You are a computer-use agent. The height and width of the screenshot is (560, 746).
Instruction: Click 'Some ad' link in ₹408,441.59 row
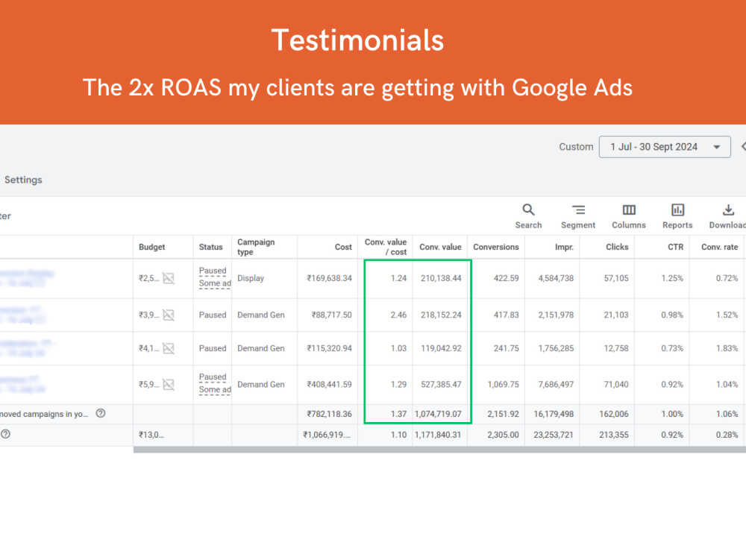[x=215, y=389]
